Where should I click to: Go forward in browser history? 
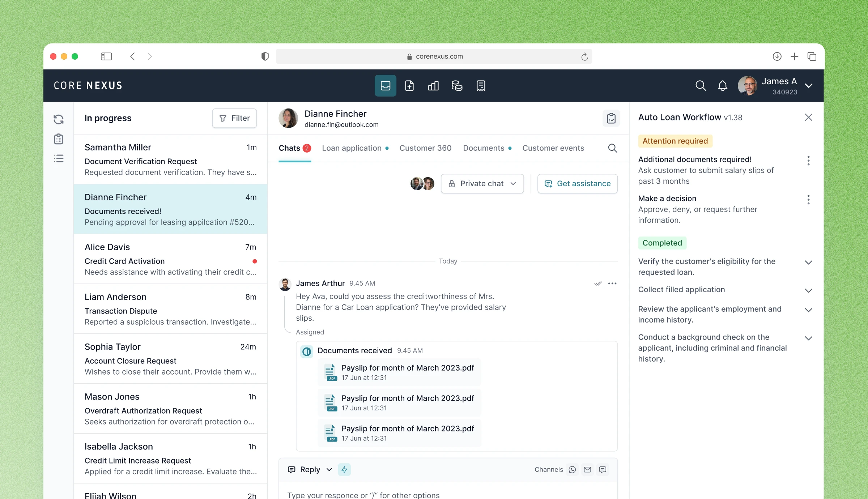click(x=150, y=56)
